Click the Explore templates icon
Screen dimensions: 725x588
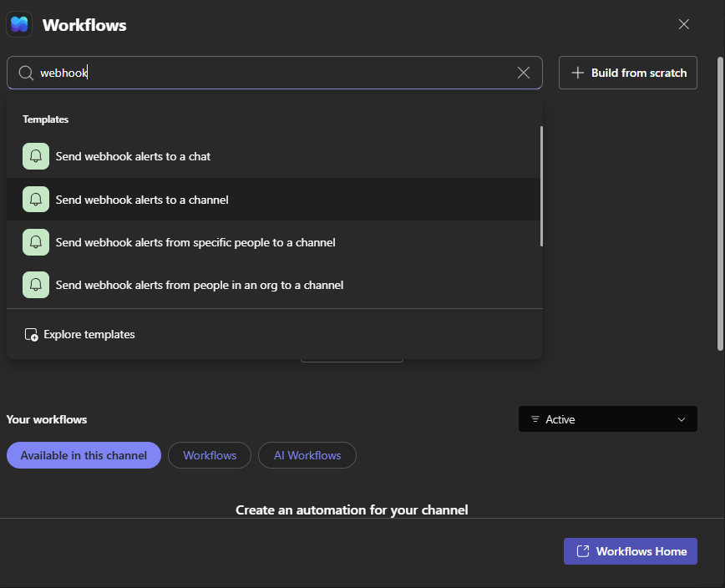[x=32, y=335]
